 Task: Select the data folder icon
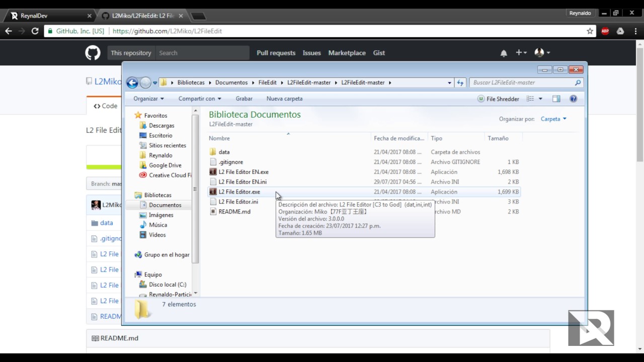213,152
